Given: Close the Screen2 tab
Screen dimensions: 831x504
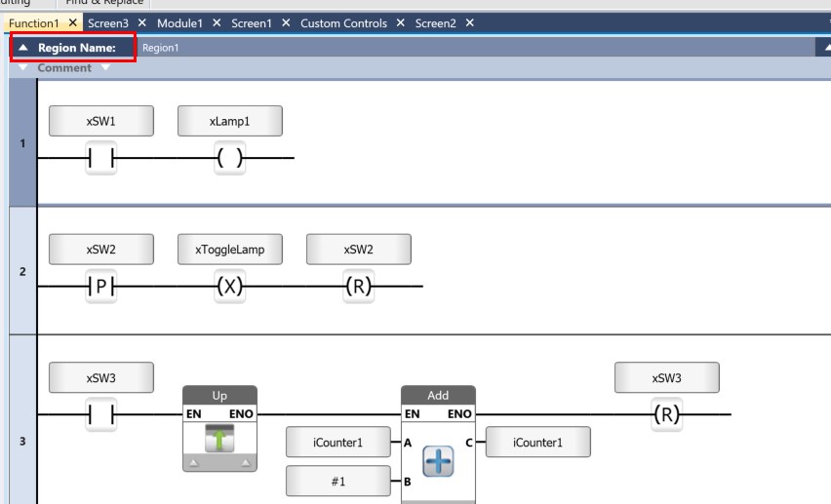Looking at the screenshot, I should click(x=469, y=22).
